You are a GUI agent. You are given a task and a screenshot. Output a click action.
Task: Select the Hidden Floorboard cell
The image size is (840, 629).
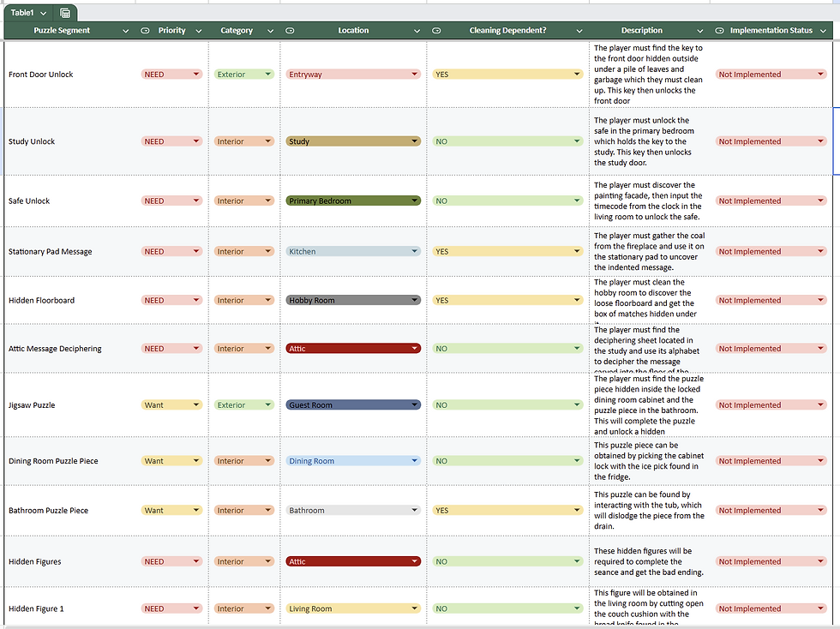tap(70, 301)
